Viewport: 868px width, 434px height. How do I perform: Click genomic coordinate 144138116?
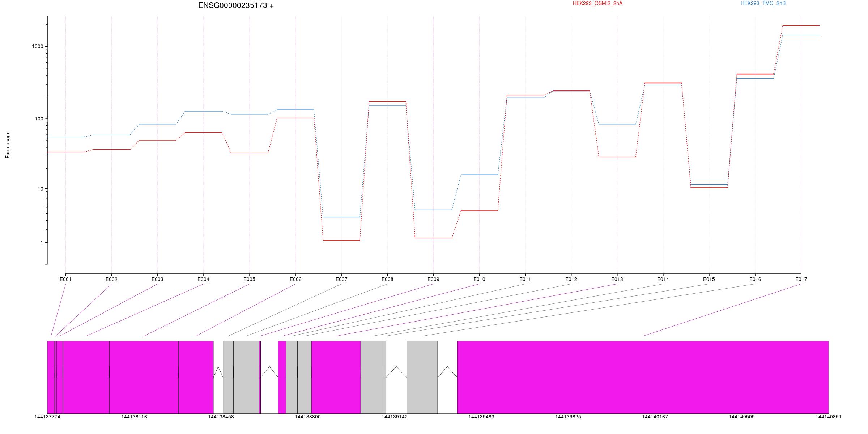pyautogui.click(x=134, y=417)
